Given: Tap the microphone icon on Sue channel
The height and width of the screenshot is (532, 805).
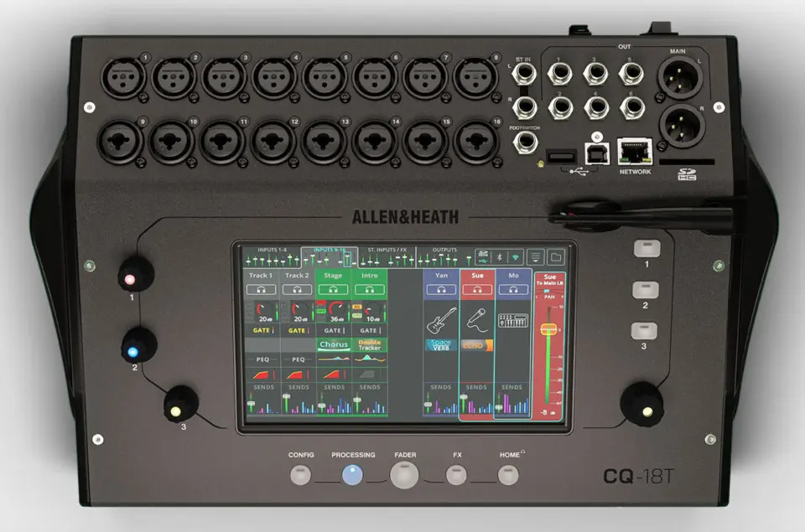Looking at the screenshot, I should pyautogui.click(x=476, y=319).
